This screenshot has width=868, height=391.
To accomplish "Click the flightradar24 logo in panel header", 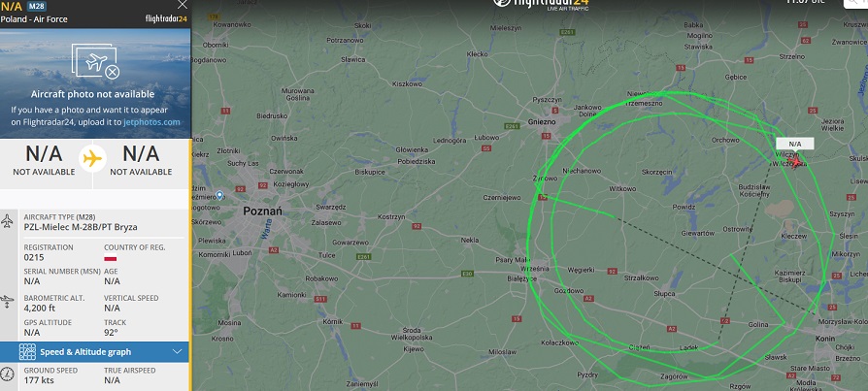I will [x=166, y=18].
